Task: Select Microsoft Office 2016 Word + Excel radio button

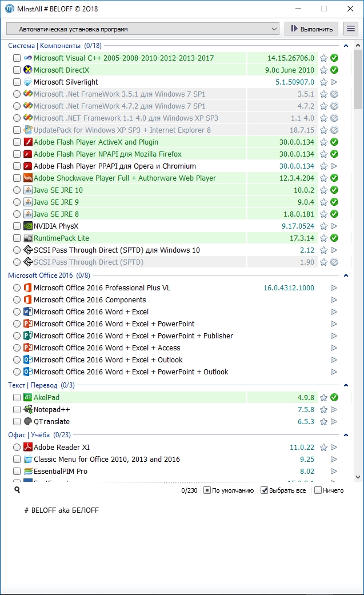Action: click(x=17, y=312)
